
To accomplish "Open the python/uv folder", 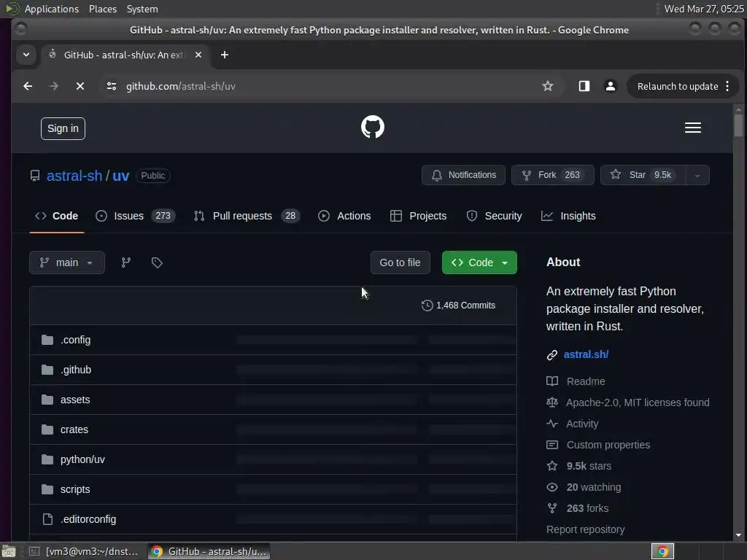I will click(82, 459).
